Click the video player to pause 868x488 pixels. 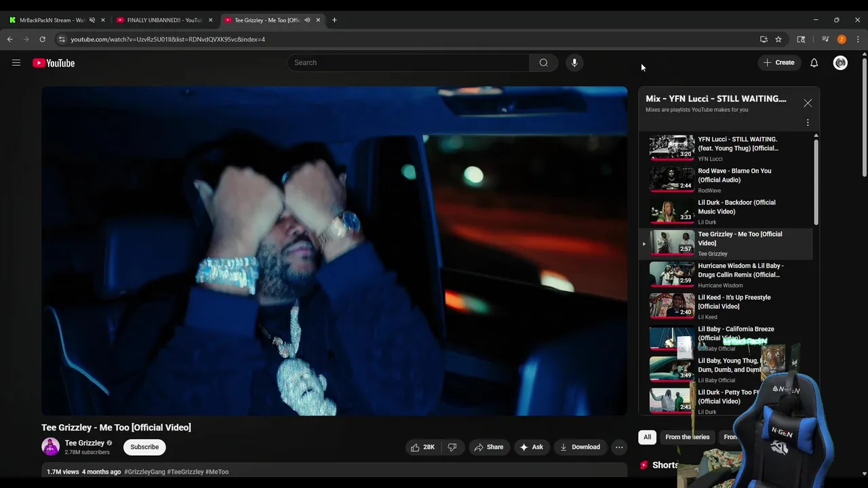tap(334, 251)
